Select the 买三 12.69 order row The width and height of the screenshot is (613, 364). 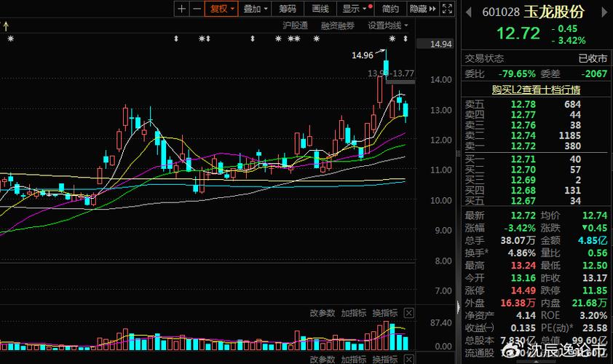pyautogui.click(x=536, y=180)
